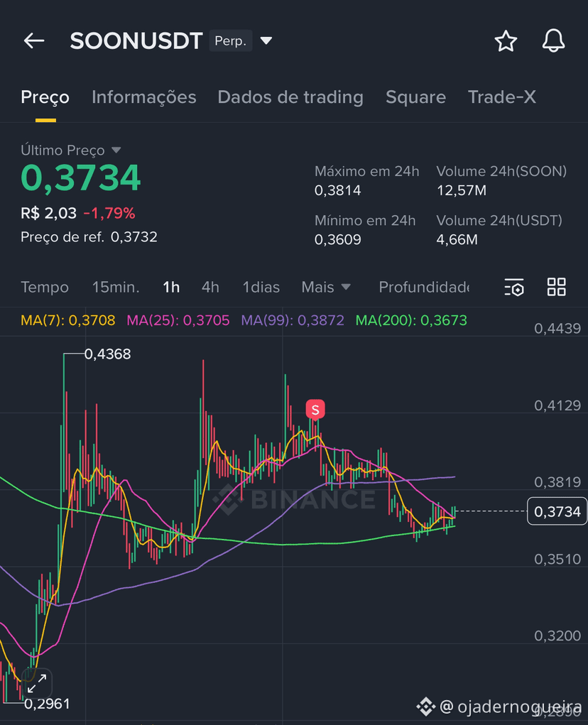Switch to the Informações tab

click(x=143, y=97)
